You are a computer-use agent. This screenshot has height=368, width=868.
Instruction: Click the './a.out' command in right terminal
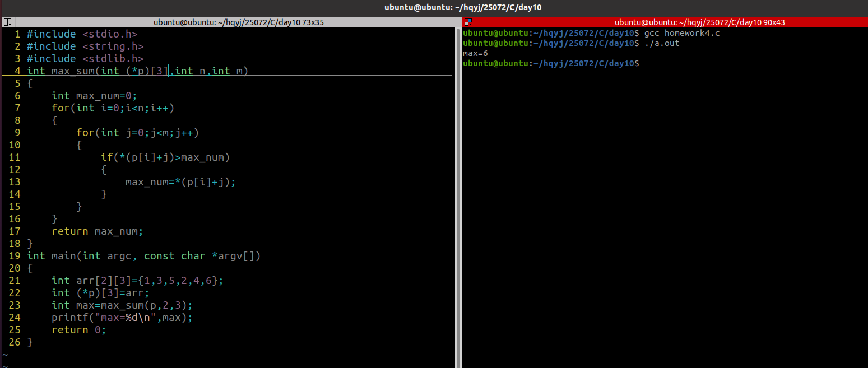coord(662,43)
